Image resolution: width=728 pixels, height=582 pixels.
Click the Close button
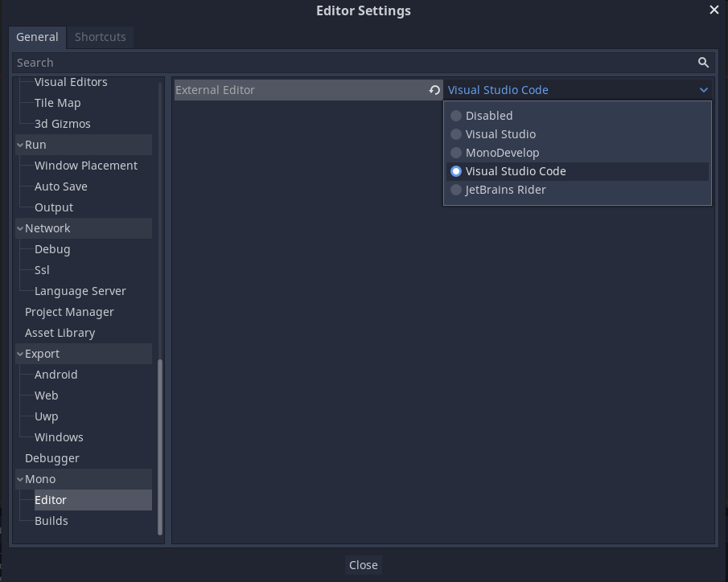pyautogui.click(x=363, y=565)
